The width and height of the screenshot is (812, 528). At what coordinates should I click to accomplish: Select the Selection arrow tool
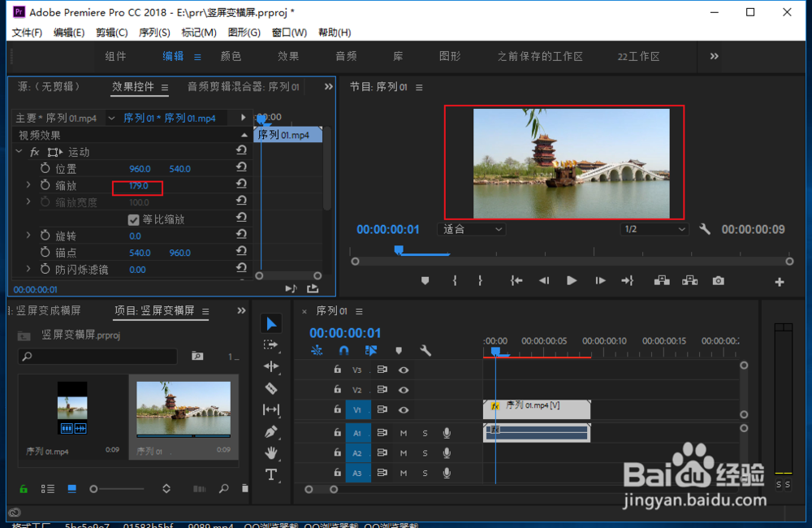click(271, 324)
